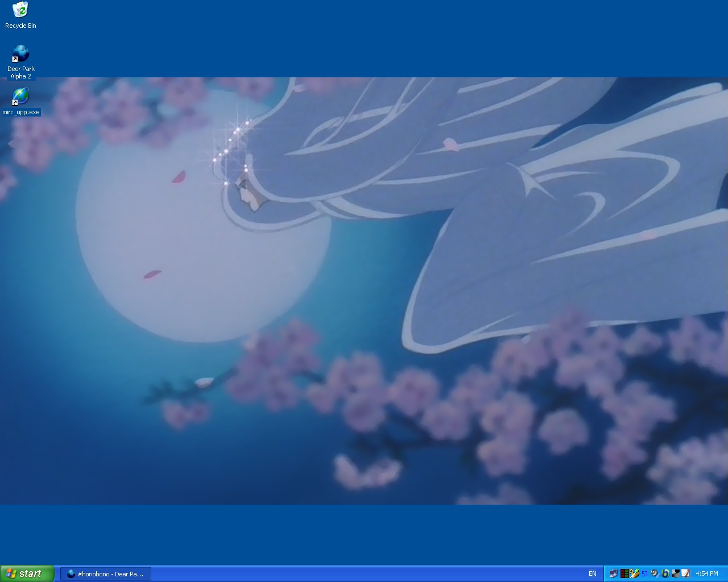
Task: Switch to the #honobono Deer Park window
Action: coord(106,574)
